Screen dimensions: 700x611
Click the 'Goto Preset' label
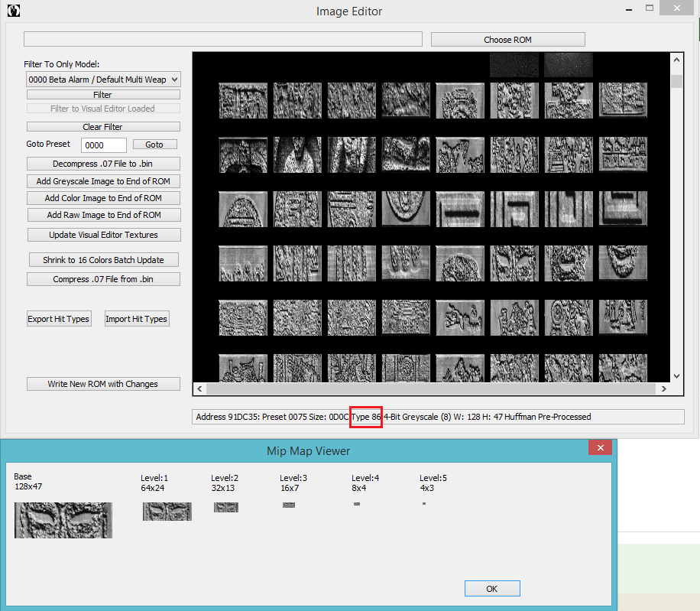tap(48, 144)
